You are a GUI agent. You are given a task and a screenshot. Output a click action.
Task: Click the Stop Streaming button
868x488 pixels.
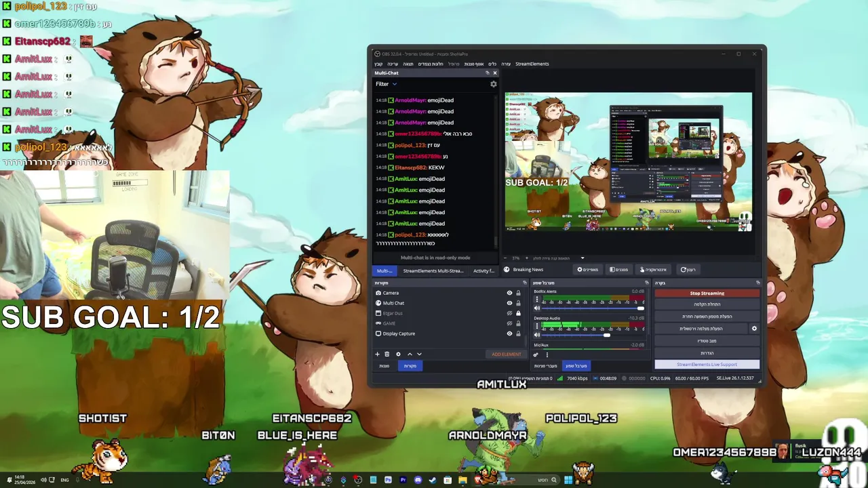pyautogui.click(x=707, y=293)
